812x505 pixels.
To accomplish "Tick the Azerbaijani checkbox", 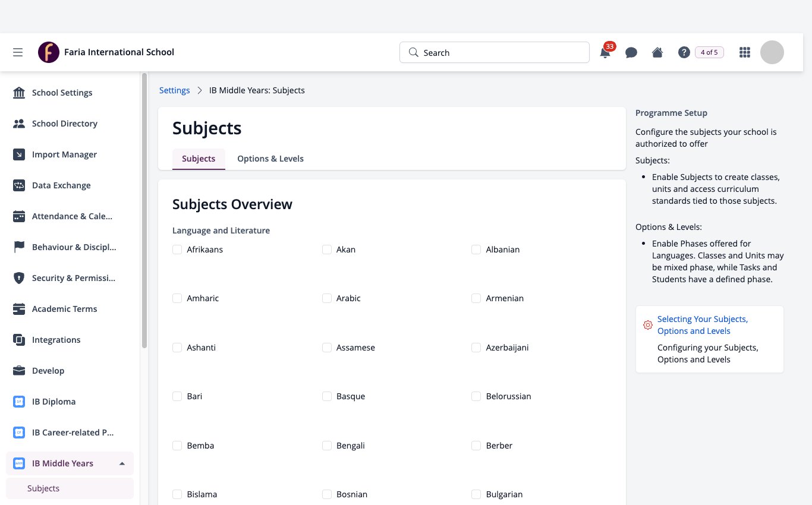I will click(x=476, y=348).
